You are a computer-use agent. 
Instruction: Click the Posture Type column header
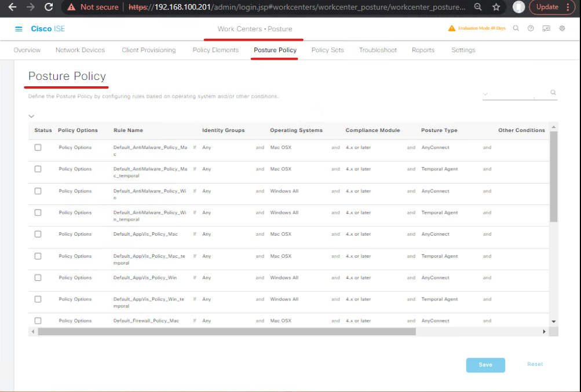coord(439,130)
